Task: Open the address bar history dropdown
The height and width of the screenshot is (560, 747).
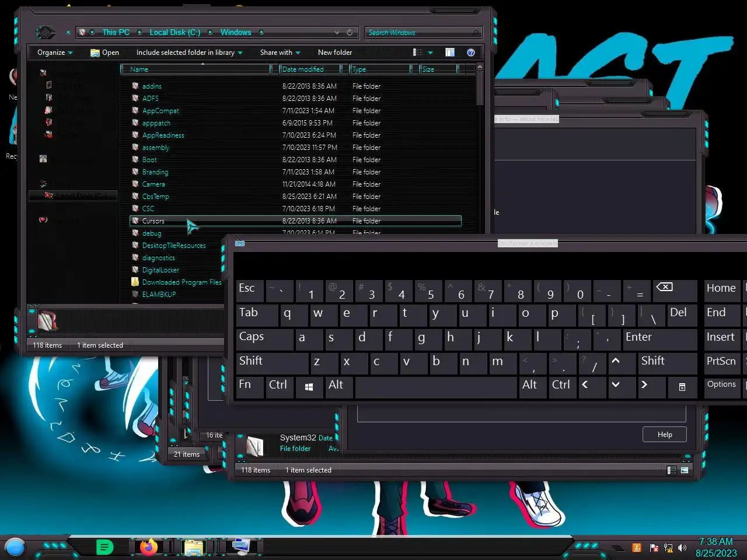Action: [x=337, y=33]
